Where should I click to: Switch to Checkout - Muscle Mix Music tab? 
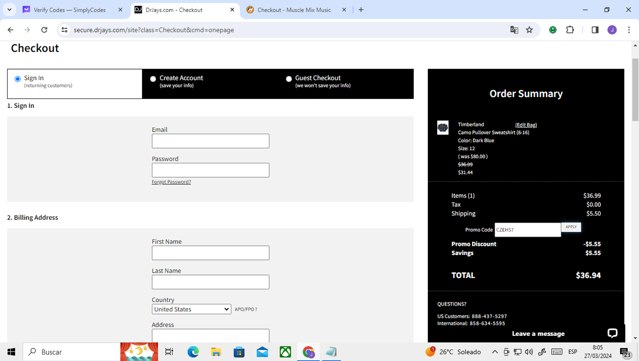tap(294, 10)
